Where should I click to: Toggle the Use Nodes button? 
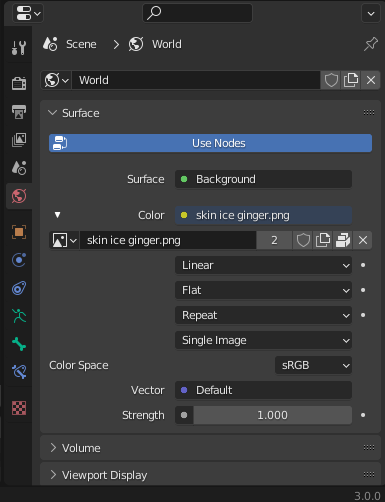(x=210, y=143)
